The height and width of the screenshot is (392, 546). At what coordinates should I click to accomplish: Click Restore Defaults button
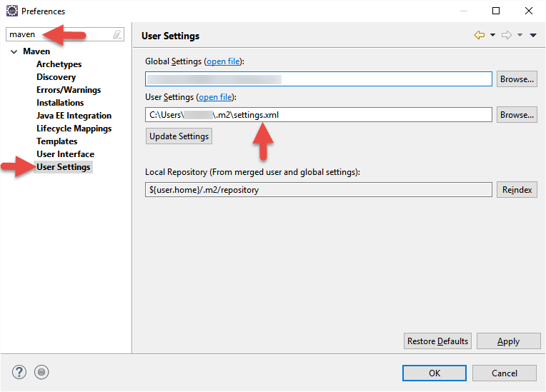pyautogui.click(x=437, y=341)
